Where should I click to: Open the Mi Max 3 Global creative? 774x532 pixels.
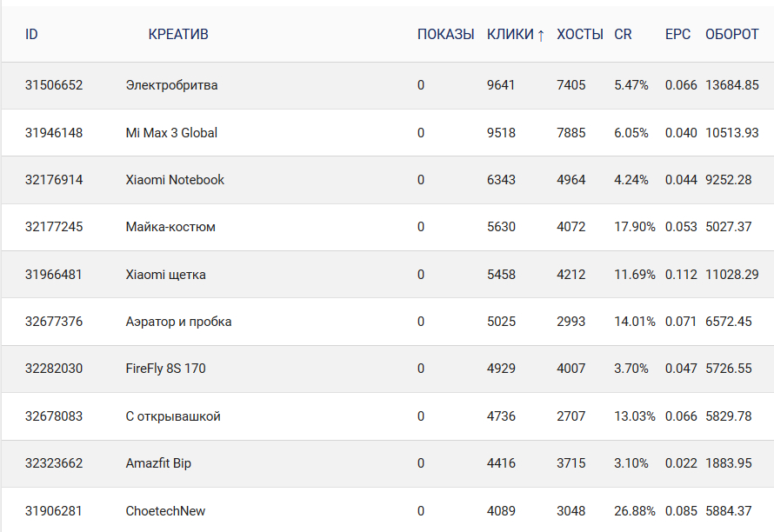(x=171, y=133)
